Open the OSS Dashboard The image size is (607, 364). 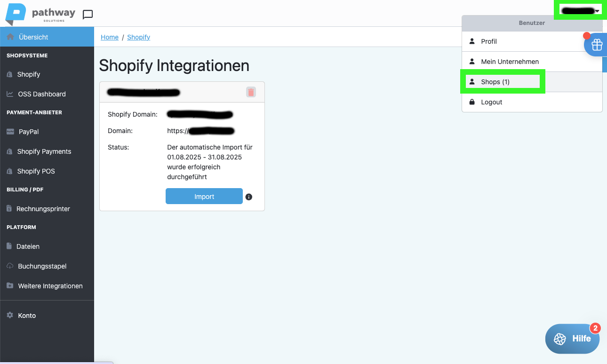[41, 94]
